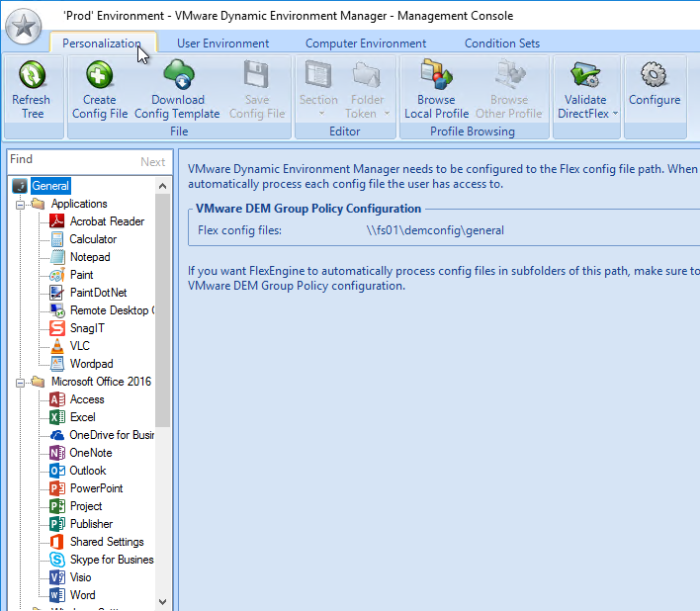The image size is (700, 611).
Task: Select the SnagIT icon
Action: click(57, 328)
